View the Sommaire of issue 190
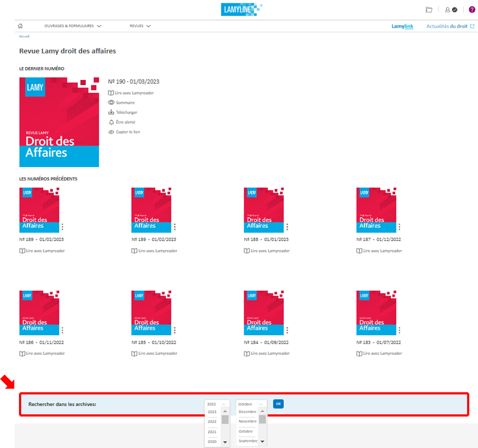This screenshot has width=478, height=448. click(x=121, y=102)
